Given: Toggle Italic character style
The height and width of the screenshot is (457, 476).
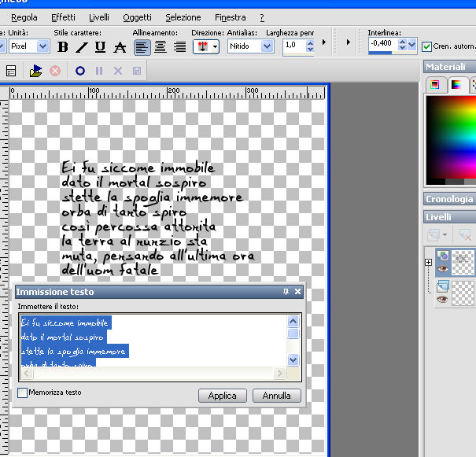Looking at the screenshot, I should click(x=82, y=46).
